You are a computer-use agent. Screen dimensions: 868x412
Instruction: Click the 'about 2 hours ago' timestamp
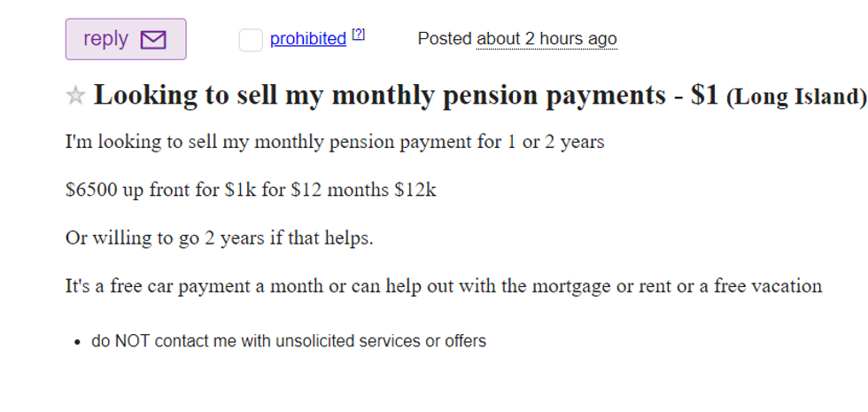point(546,39)
